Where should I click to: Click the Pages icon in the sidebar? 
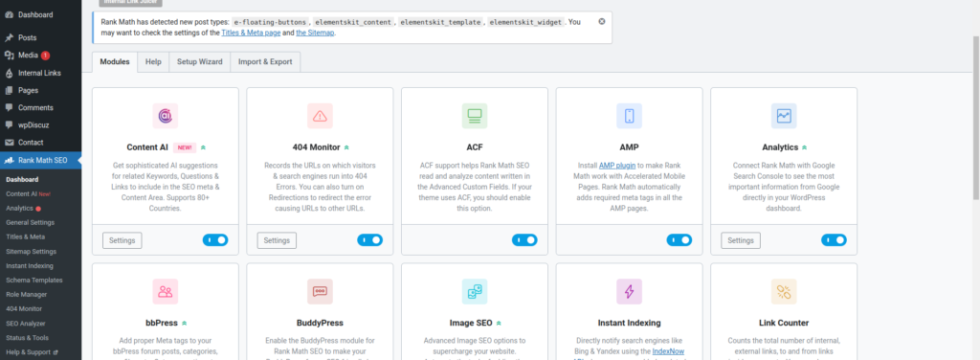pos(9,90)
